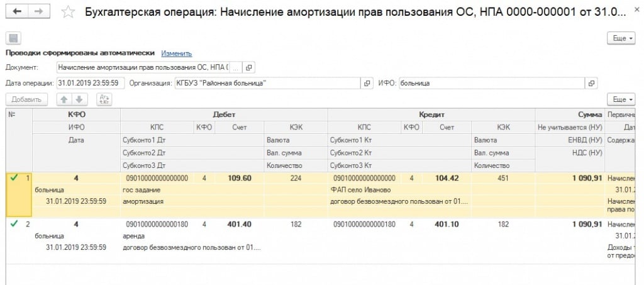The height and width of the screenshot is (285, 644).
Task: Click the Дт/Кт toolbar icon
Action: click(104, 99)
